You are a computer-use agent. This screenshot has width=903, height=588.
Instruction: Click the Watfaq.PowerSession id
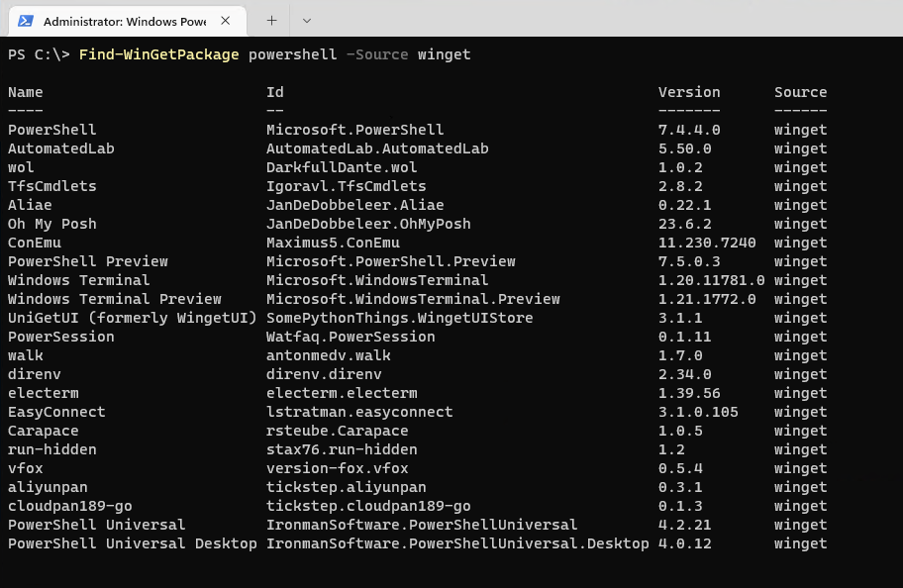tap(351, 337)
